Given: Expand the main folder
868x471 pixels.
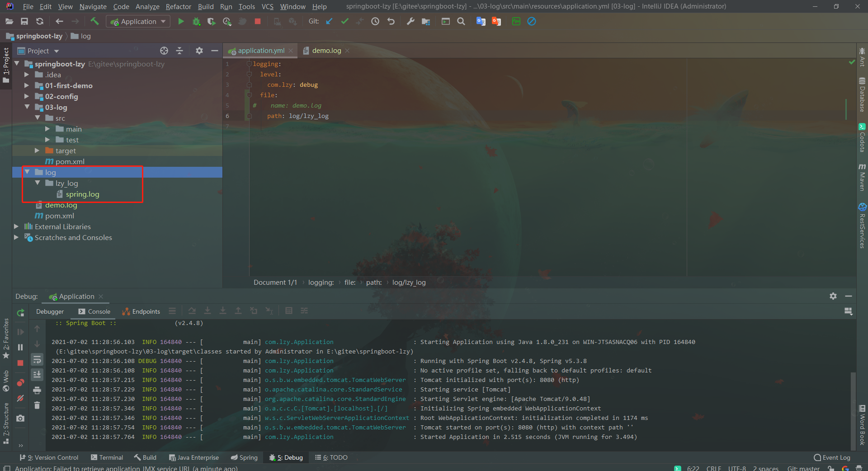Looking at the screenshot, I should 47,129.
